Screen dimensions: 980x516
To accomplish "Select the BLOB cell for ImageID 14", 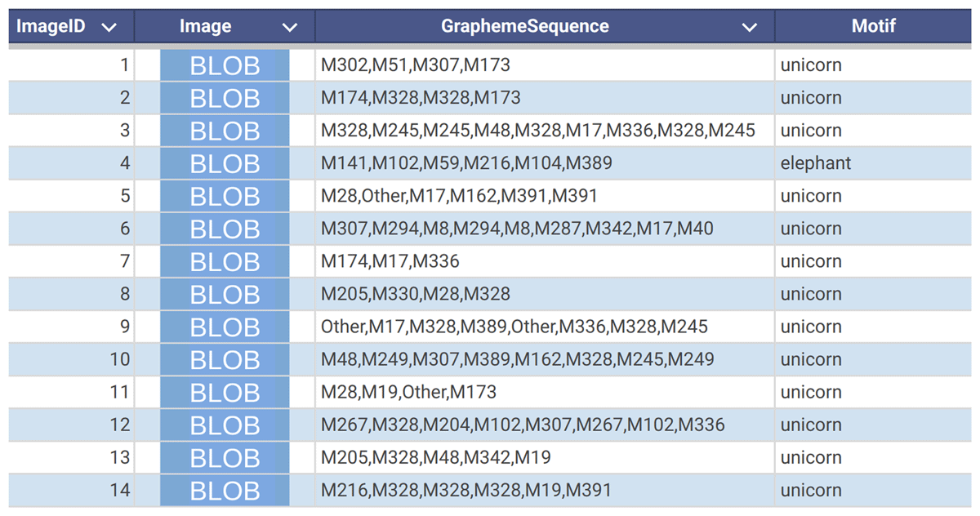I will 225,490.
